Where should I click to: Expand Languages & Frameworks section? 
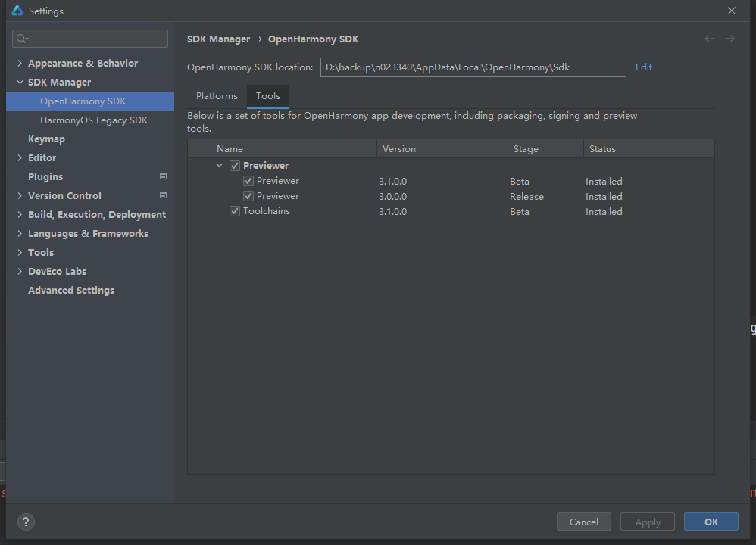[20, 233]
